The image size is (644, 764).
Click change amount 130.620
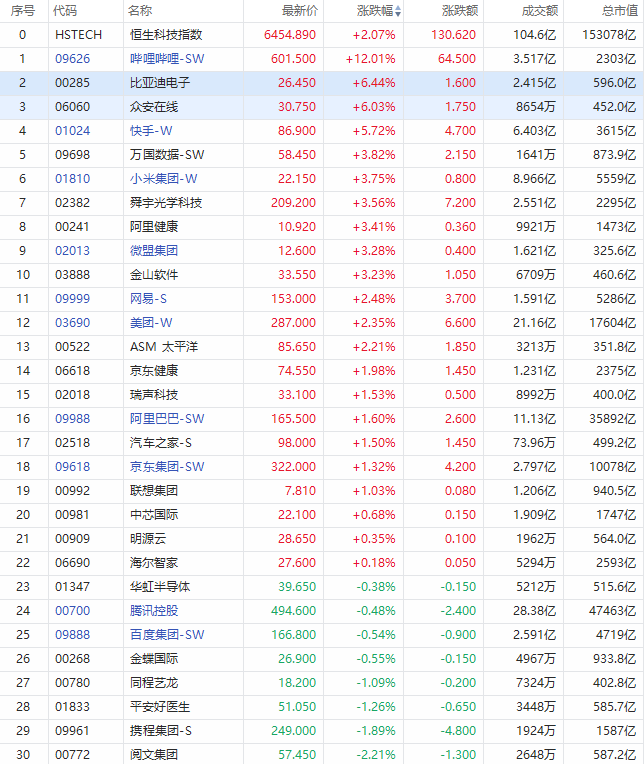click(x=453, y=35)
